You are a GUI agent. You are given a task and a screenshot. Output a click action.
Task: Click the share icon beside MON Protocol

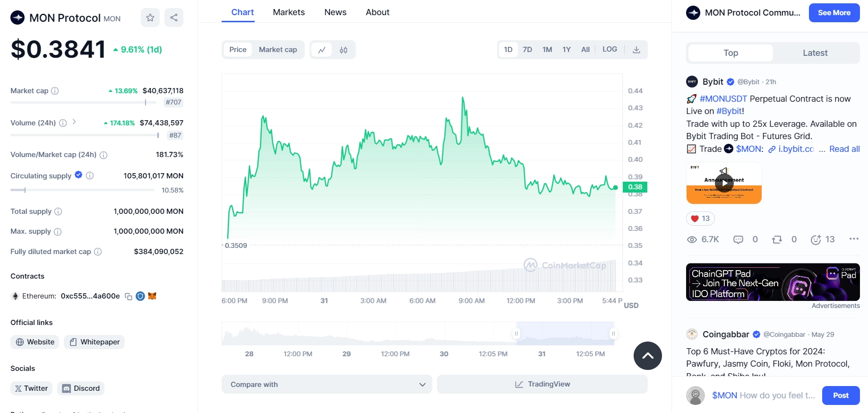click(174, 18)
